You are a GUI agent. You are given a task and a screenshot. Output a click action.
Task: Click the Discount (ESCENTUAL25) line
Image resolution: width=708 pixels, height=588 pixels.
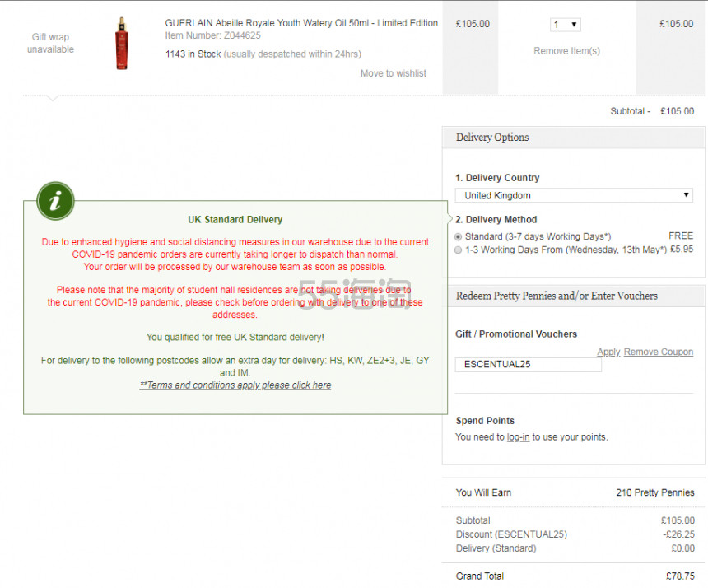[575, 534]
